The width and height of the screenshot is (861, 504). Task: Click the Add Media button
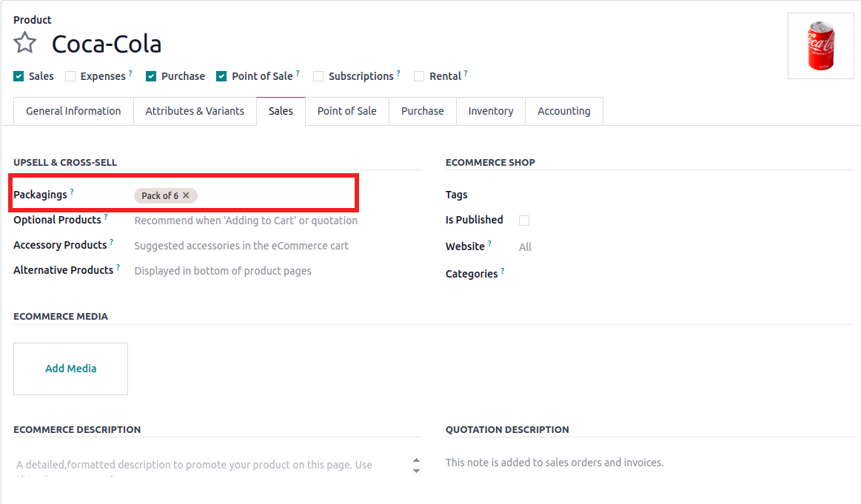(x=71, y=369)
